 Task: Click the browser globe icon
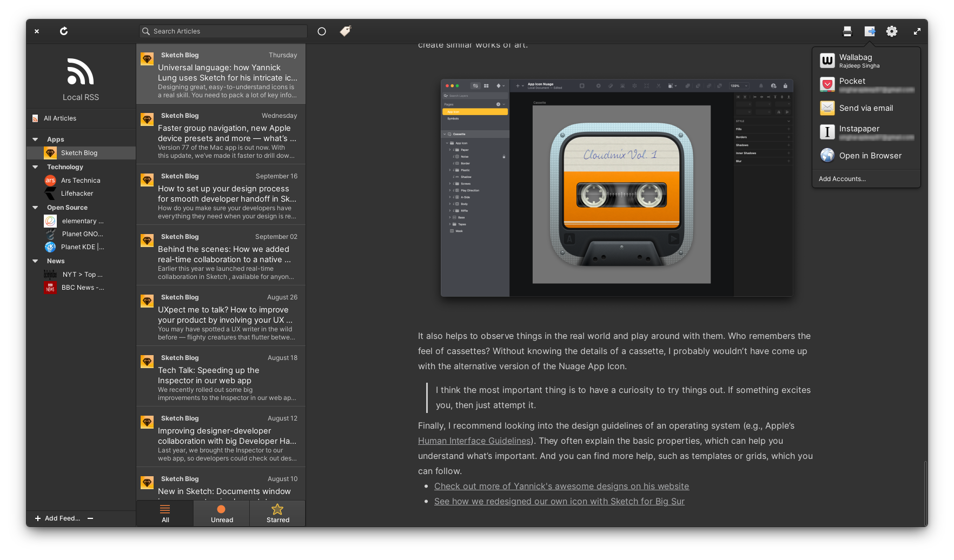pyautogui.click(x=827, y=156)
